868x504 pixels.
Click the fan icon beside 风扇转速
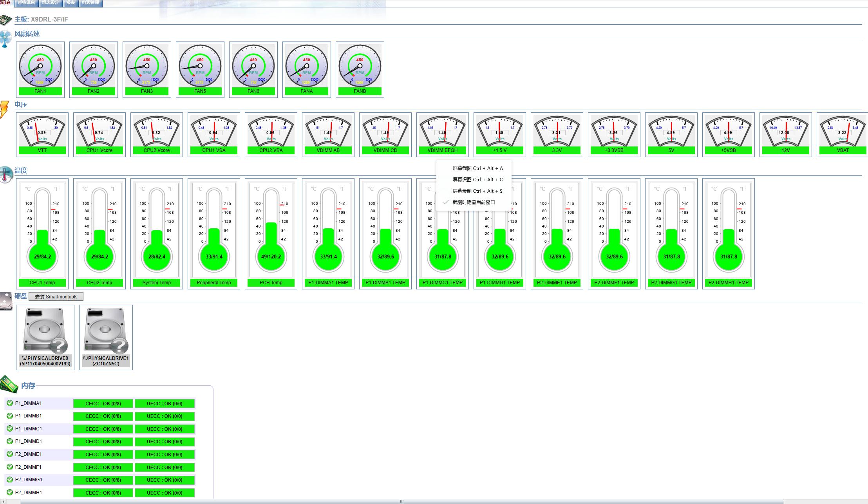coord(5,38)
